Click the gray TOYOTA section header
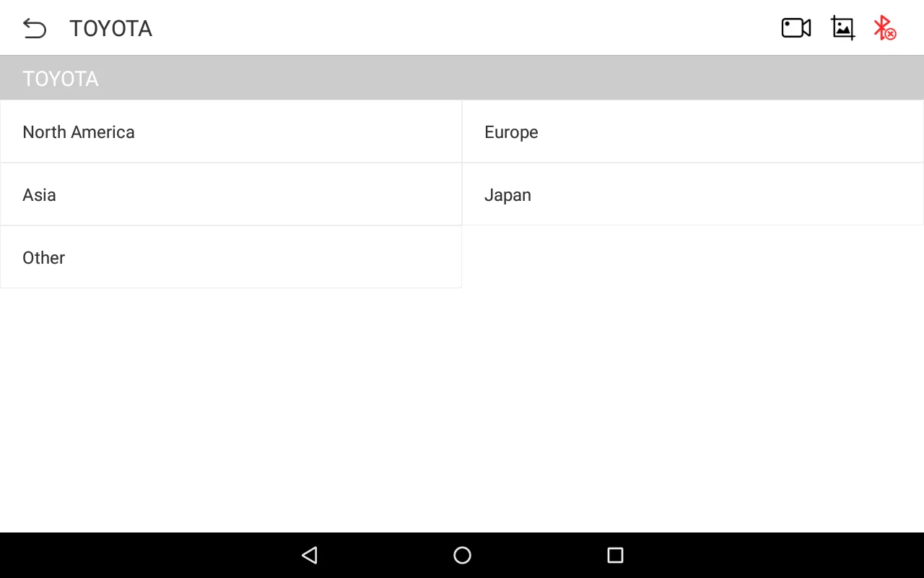 pos(462,78)
